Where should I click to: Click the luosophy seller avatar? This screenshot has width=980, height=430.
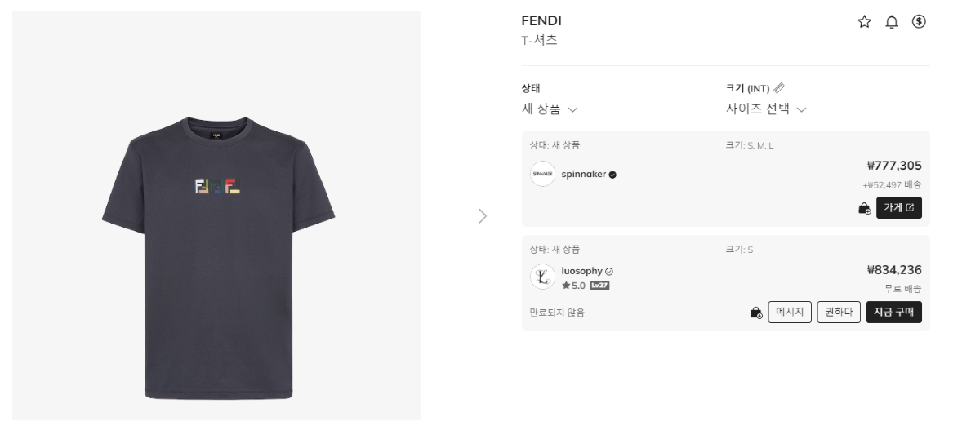tap(542, 277)
